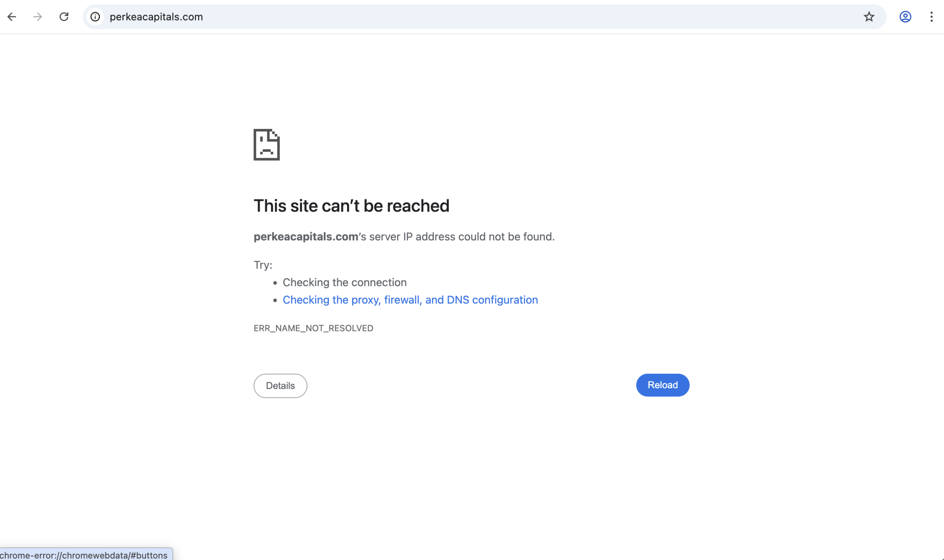The width and height of the screenshot is (944, 560).
Task: Click the ERR_NAME_NOT_RESOLVED error code
Action: [313, 328]
